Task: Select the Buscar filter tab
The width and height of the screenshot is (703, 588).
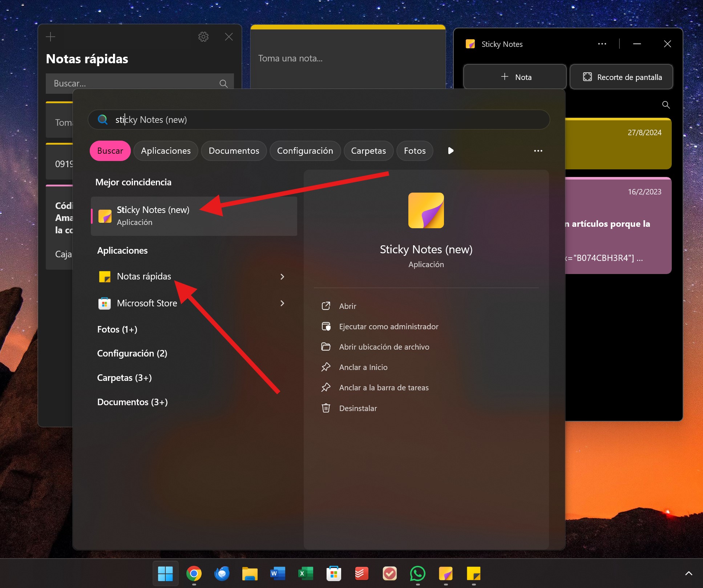Action: tap(110, 151)
